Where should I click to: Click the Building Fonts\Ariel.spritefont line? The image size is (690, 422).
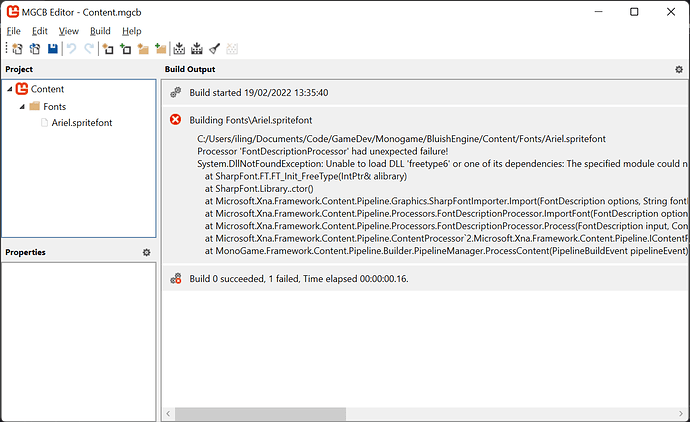tap(251, 120)
